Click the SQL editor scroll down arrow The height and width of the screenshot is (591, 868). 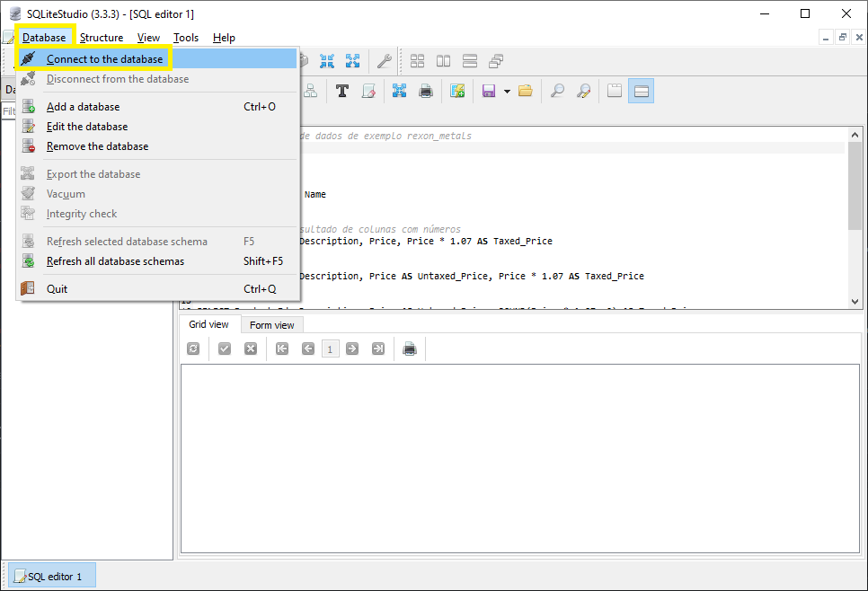(x=855, y=302)
